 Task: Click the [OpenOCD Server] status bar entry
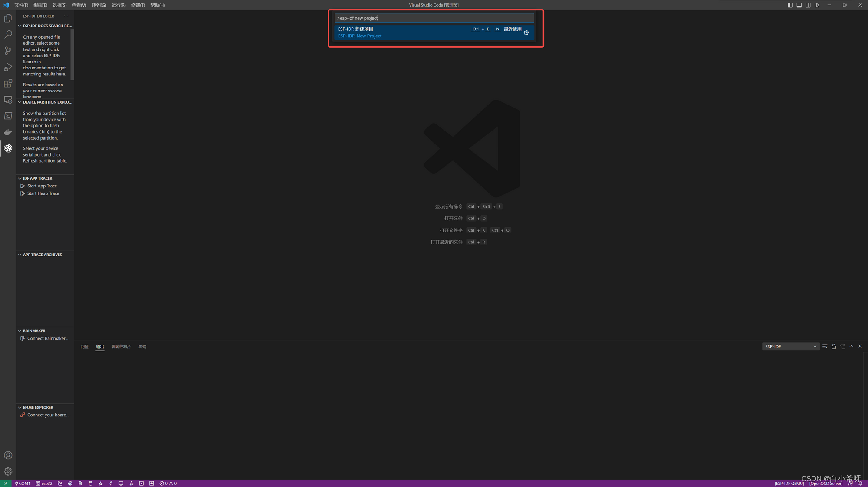tap(825, 483)
